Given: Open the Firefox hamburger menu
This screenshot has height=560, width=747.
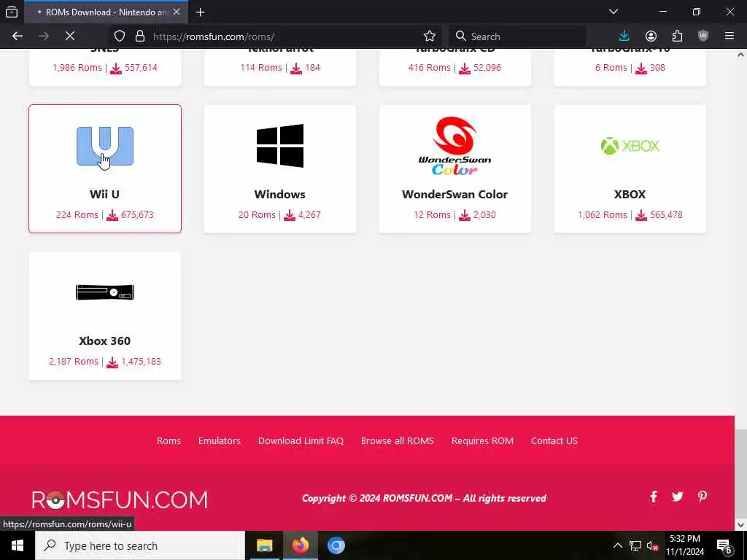Looking at the screenshot, I should [729, 36].
